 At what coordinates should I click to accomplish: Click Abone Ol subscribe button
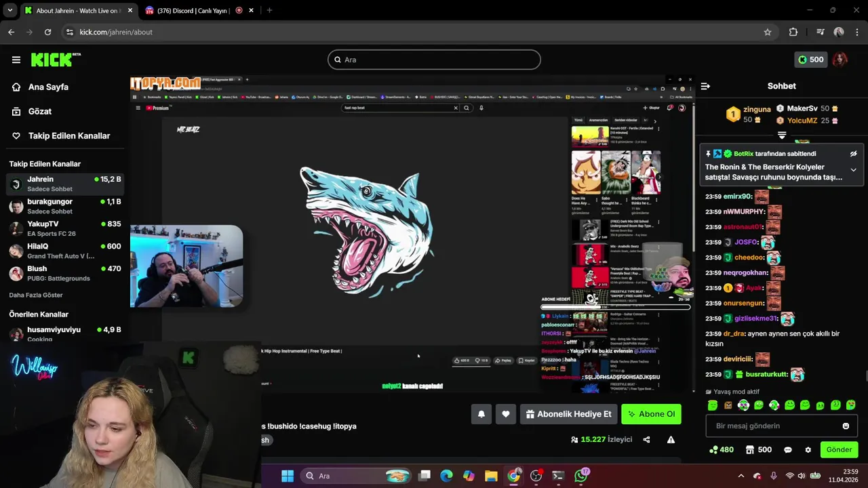coord(651,414)
